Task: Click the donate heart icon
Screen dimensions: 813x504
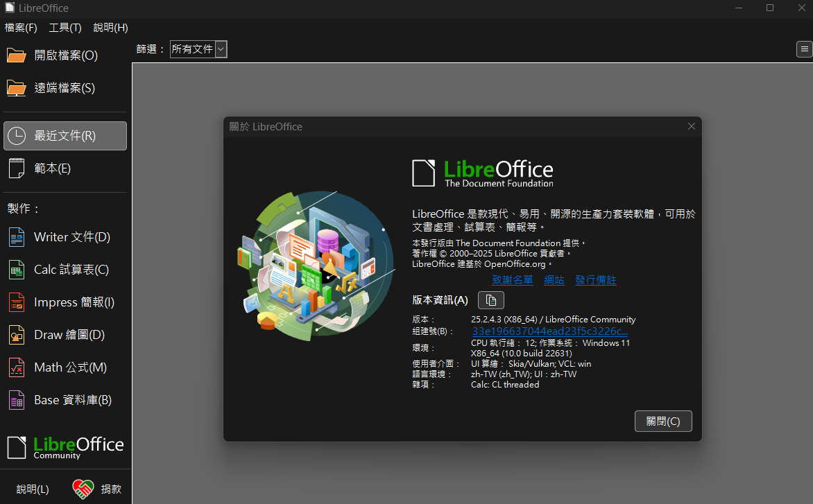Action: tap(83, 489)
